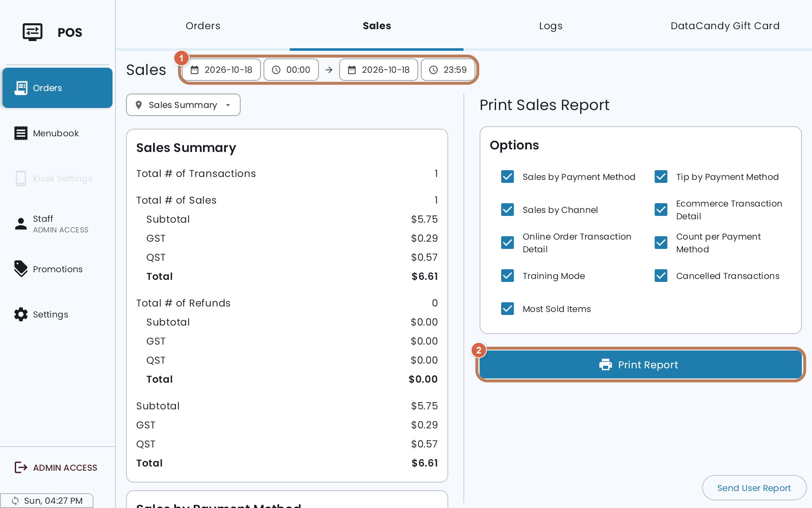The image size is (812, 508).
Task: Open the DataCandy Gift Card tab
Action: [x=725, y=26]
